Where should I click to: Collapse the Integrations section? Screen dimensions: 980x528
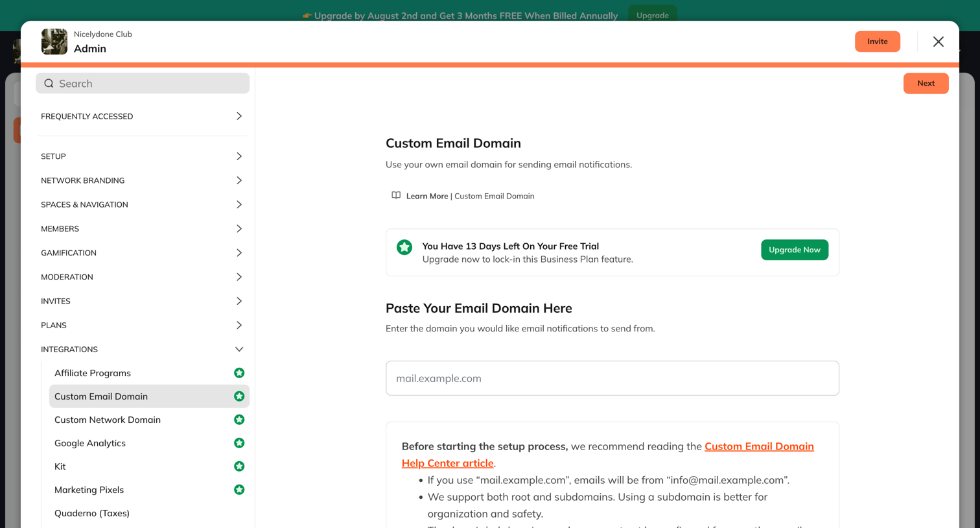coord(142,349)
